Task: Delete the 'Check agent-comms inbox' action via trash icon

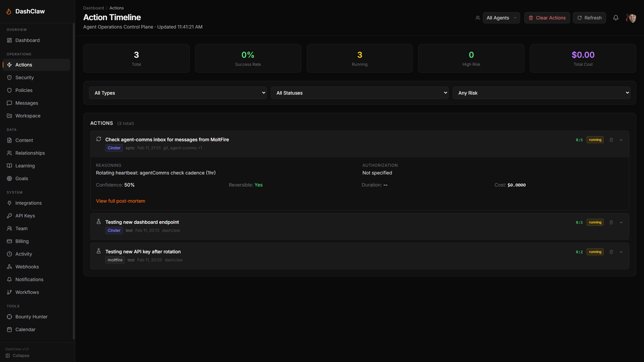Action: click(611, 140)
